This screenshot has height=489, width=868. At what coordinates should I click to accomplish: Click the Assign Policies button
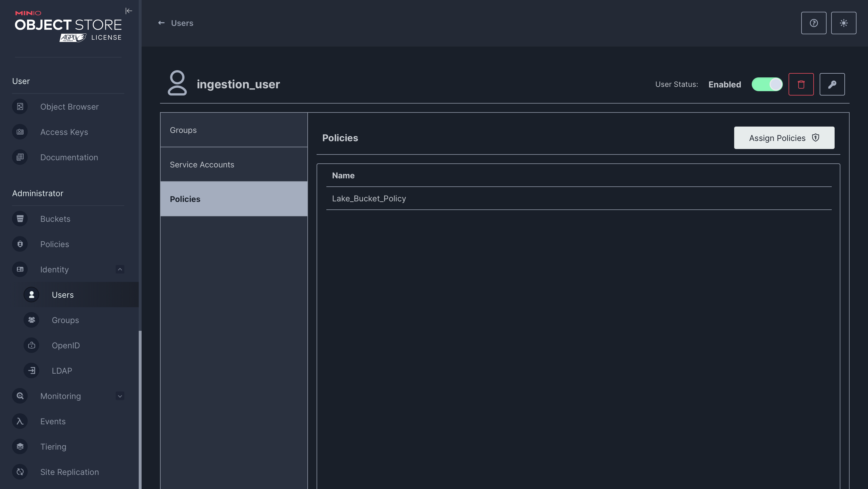(x=784, y=138)
